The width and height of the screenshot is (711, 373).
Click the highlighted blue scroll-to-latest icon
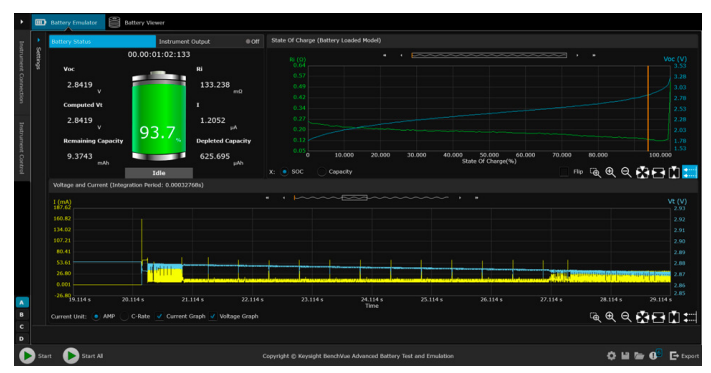pyautogui.click(x=690, y=172)
